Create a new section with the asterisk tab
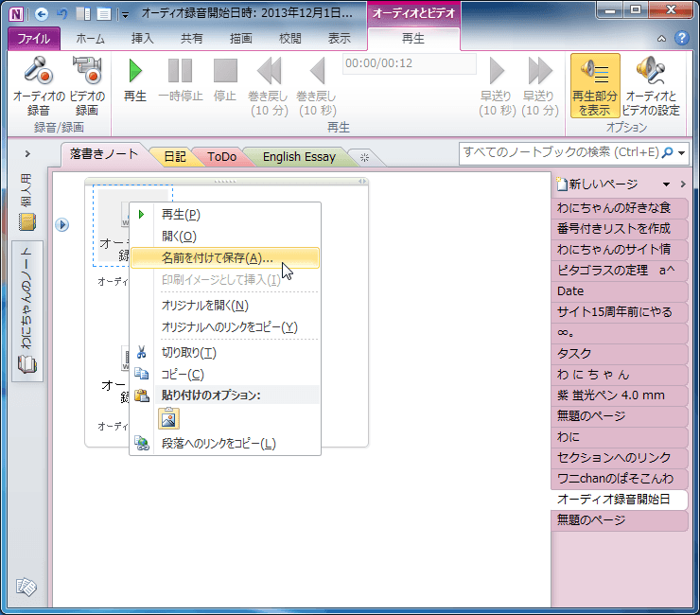The width and height of the screenshot is (700, 615). [365, 158]
